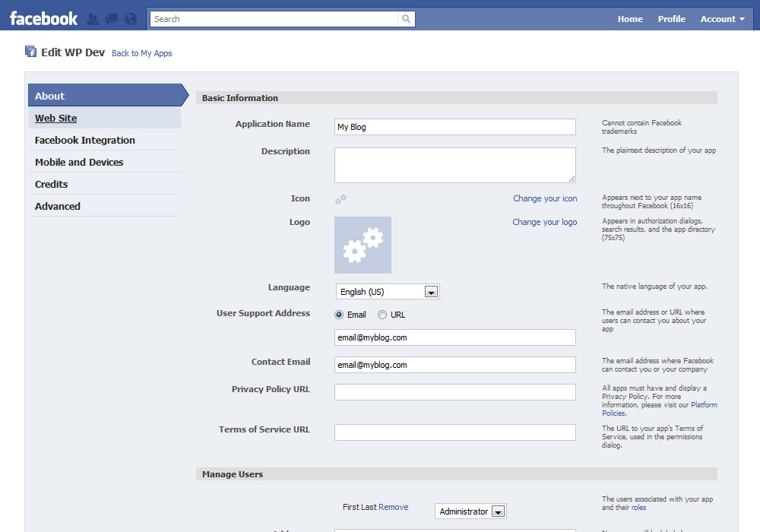
Task: Click the Contact Email field
Action: [x=455, y=365]
